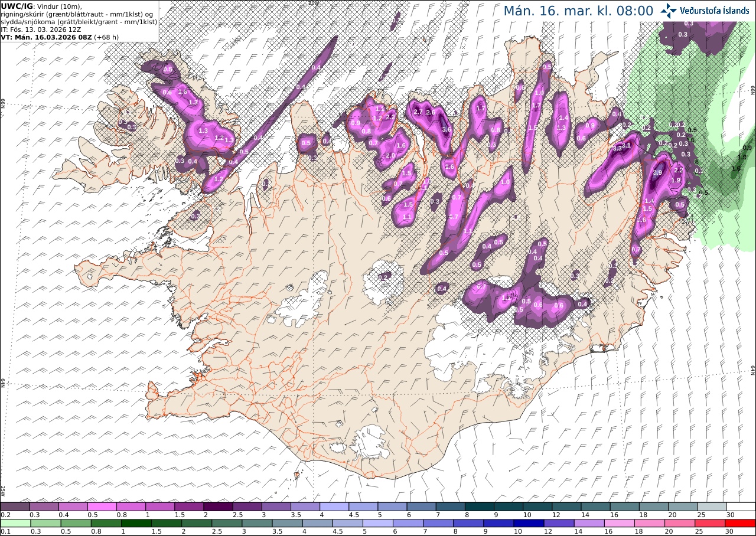Click the 2.7 precipitation value on the map

418,112
